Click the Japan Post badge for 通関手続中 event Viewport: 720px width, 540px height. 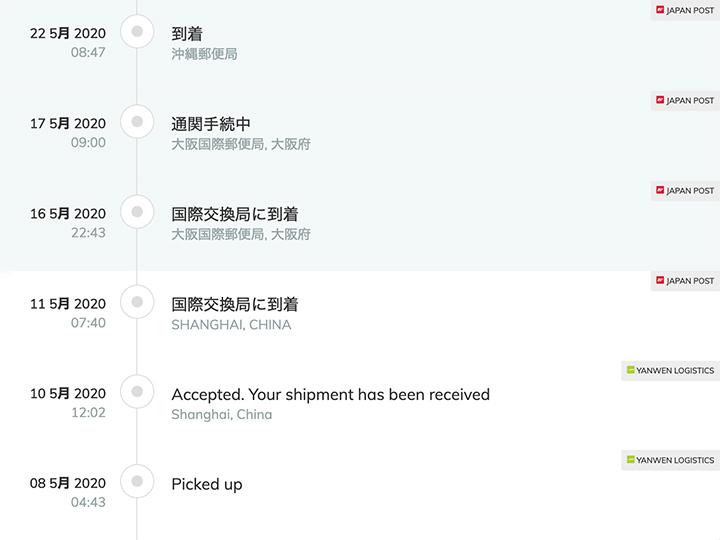[x=685, y=100]
